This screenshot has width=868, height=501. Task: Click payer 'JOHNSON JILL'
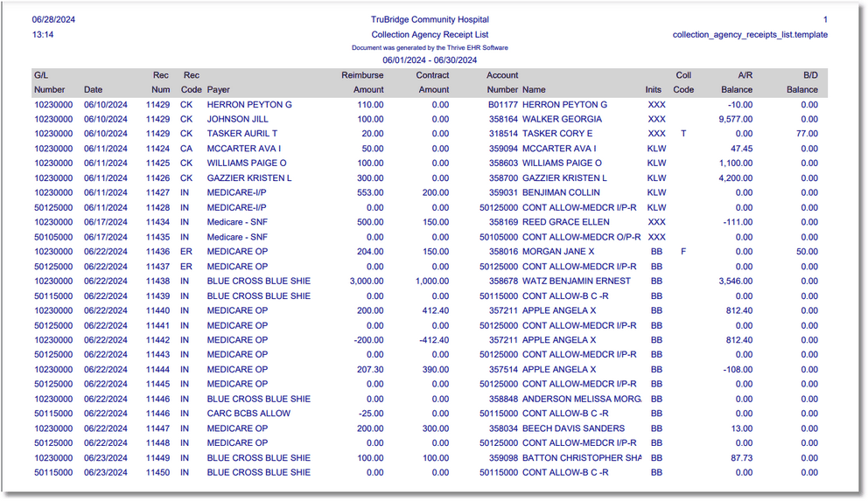(x=237, y=119)
